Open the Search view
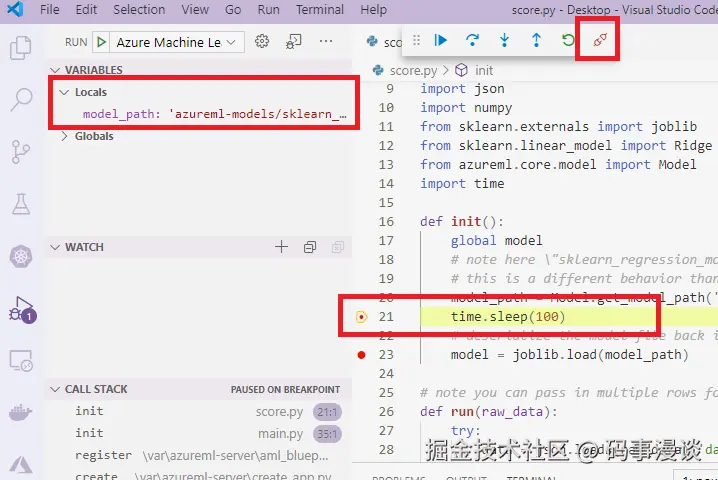This screenshot has width=718, height=480. pos(21,99)
